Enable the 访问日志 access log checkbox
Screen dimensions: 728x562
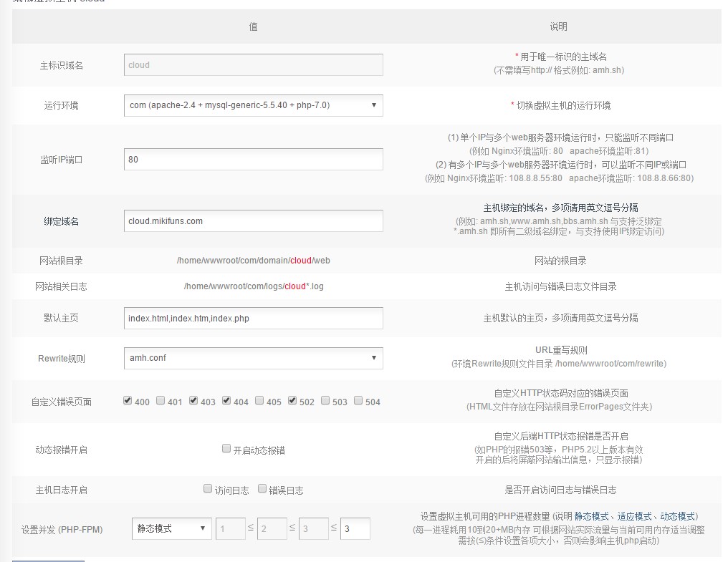[x=209, y=490]
